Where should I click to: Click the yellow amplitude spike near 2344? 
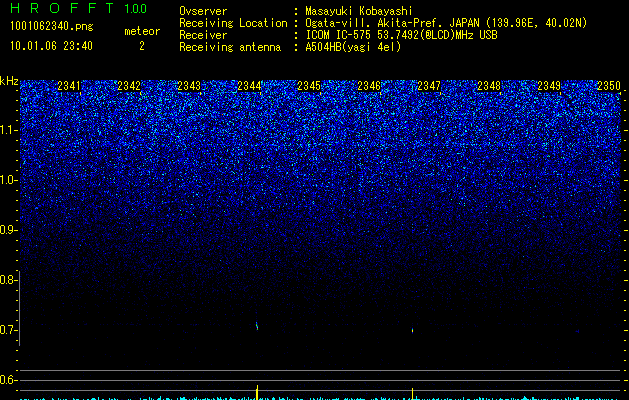(257, 392)
